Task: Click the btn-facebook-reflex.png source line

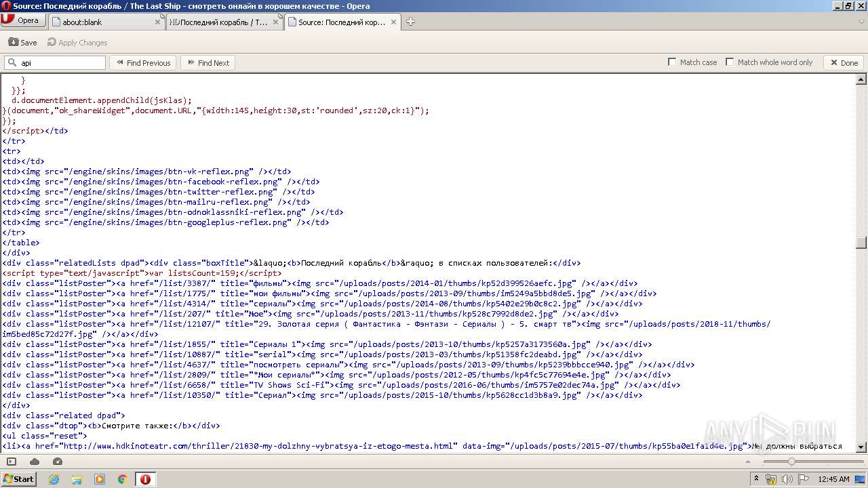Action: click(161, 182)
